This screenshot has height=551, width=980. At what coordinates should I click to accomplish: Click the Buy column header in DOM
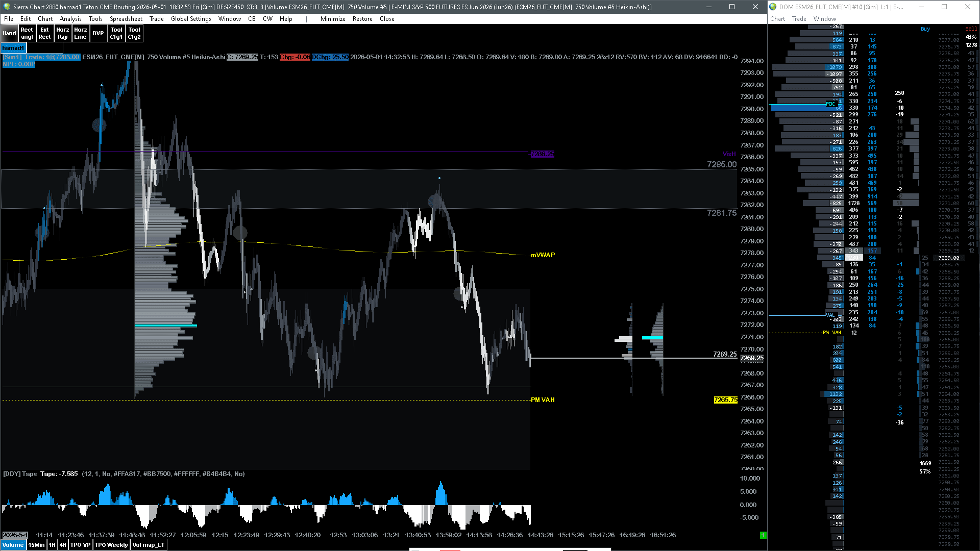[925, 29]
